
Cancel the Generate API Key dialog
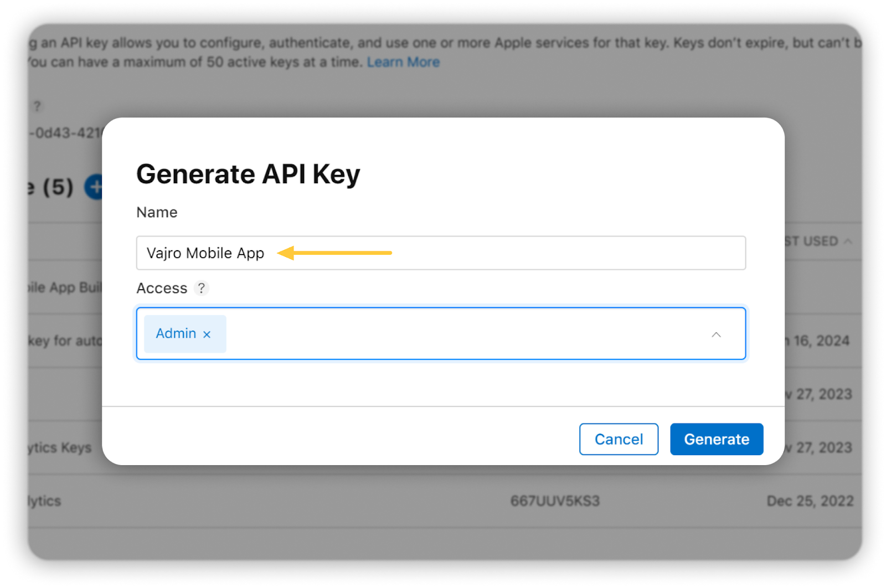[x=619, y=439]
